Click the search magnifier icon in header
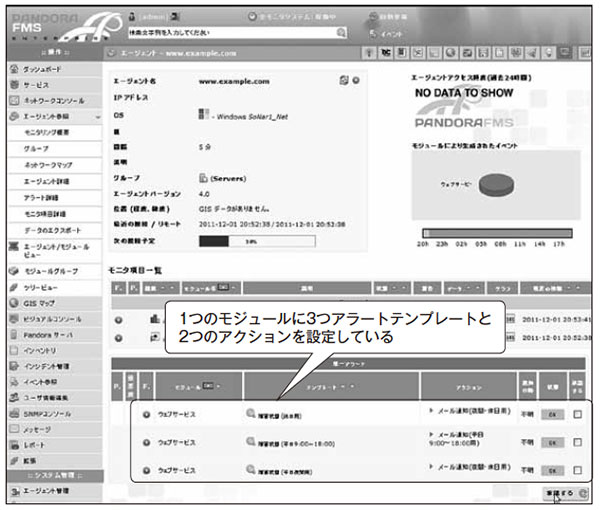This screenshot has height=510, width=600. (x=341, y=33)
